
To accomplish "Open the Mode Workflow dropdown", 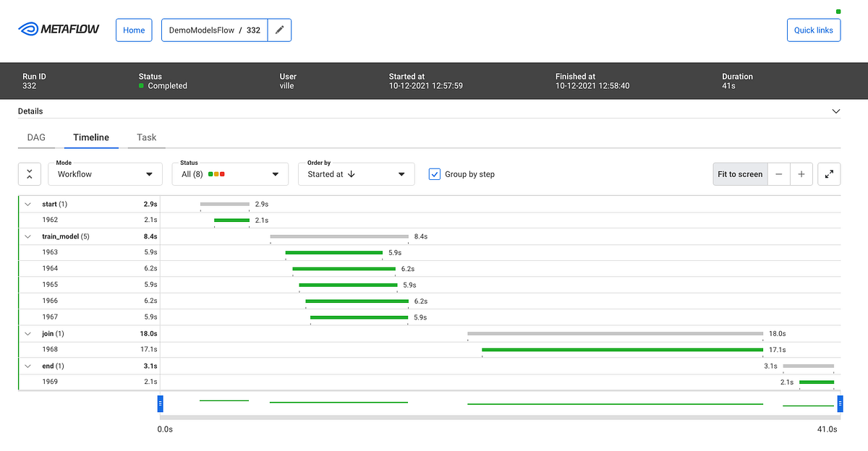I will [105, 173].
